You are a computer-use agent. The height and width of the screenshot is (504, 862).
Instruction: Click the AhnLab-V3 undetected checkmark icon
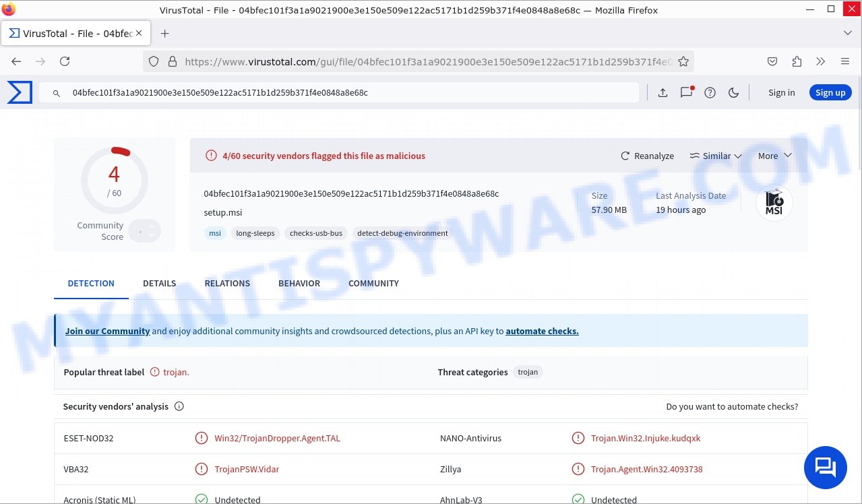(x=578, y=499)
